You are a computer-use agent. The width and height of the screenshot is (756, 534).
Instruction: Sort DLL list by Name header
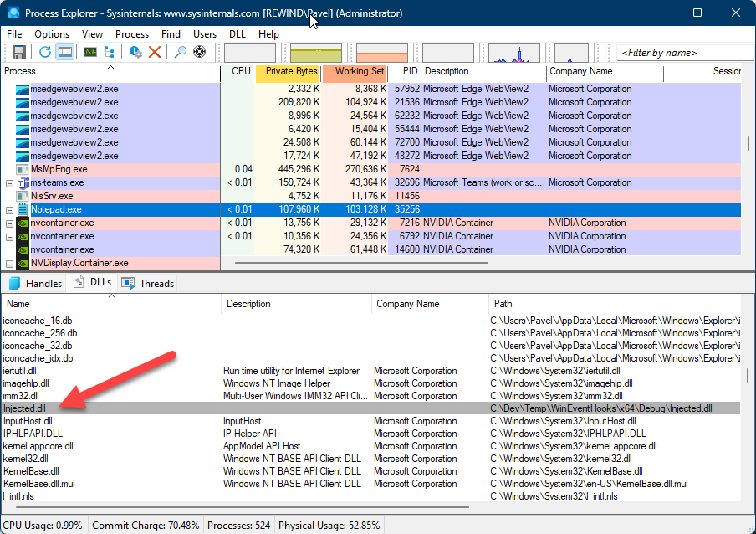coord(111,304)
